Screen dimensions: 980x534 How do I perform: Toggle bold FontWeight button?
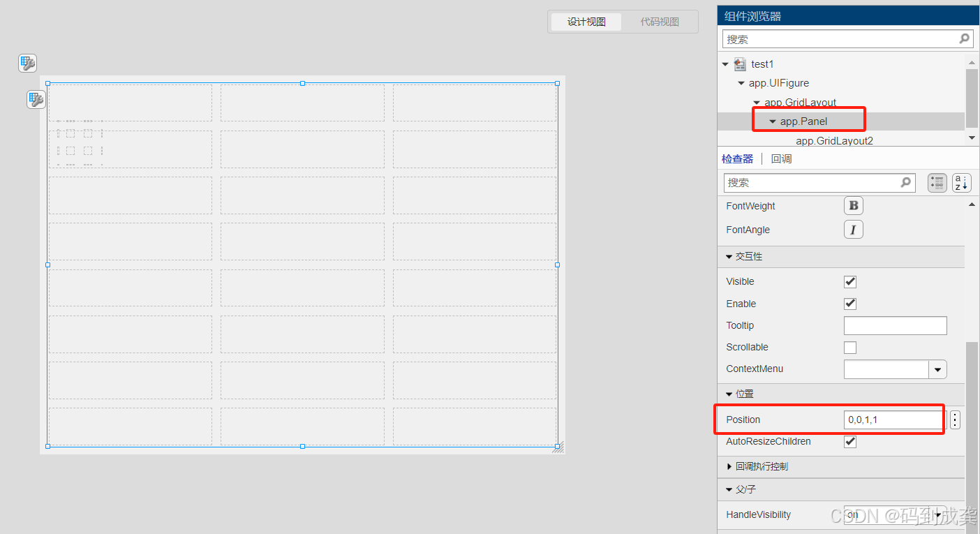click(854, 206)
